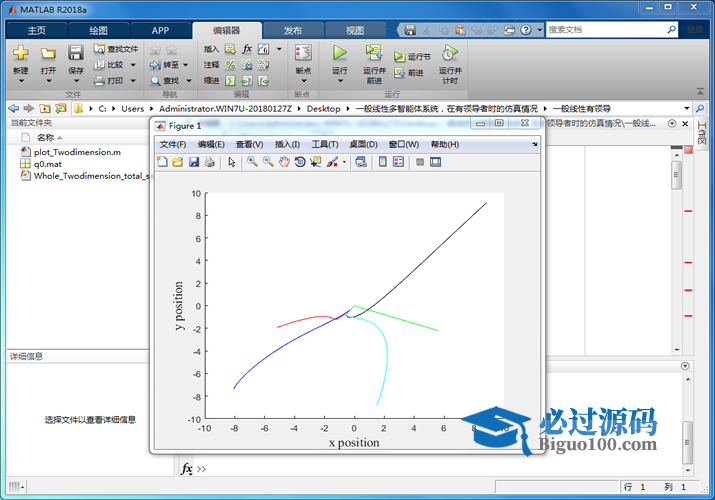This screenshot has height=500, width=715.
Task: Open Figure File (文件) menu
Action: tap(172, 144)
